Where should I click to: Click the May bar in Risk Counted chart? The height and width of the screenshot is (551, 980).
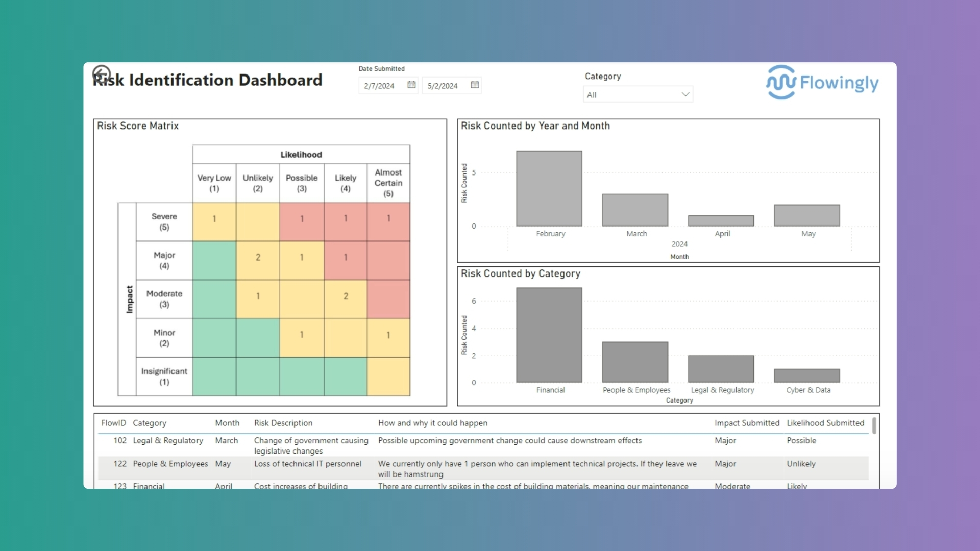click(807, 214)
